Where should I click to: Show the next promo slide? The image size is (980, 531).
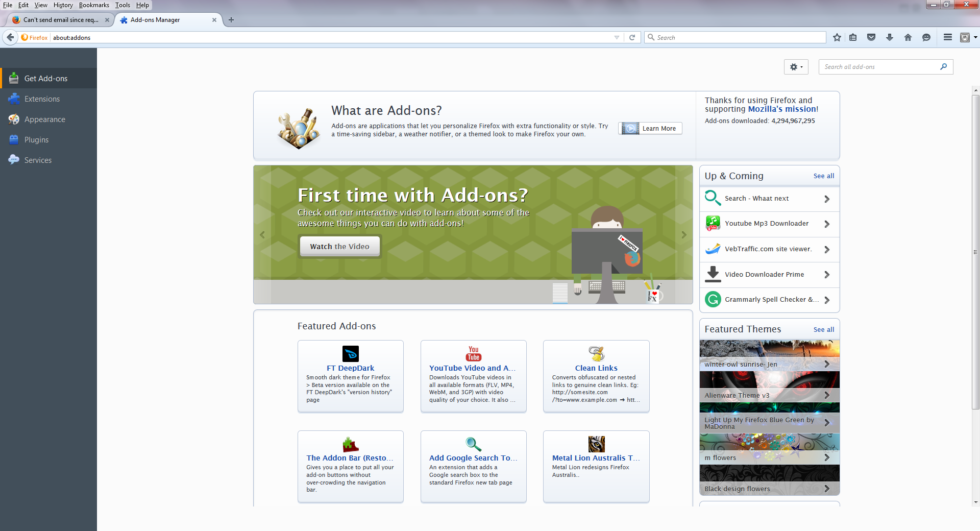(684, 235)
